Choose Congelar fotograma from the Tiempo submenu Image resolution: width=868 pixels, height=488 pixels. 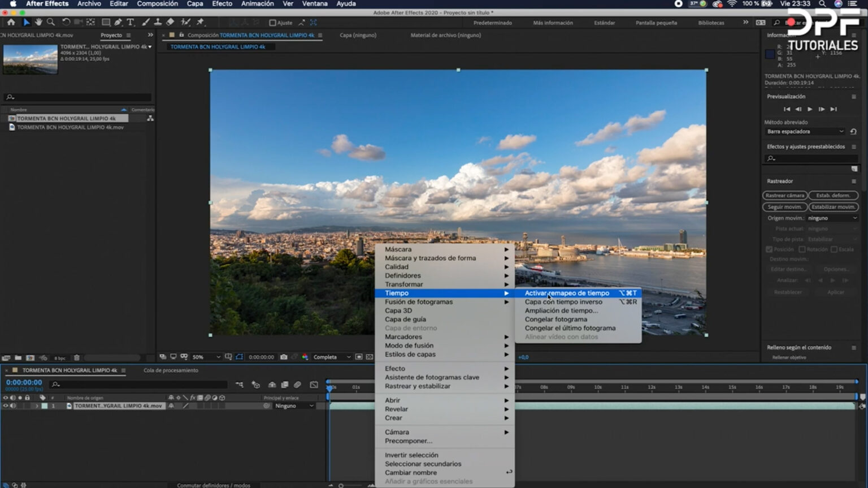(x=555, y=319)
